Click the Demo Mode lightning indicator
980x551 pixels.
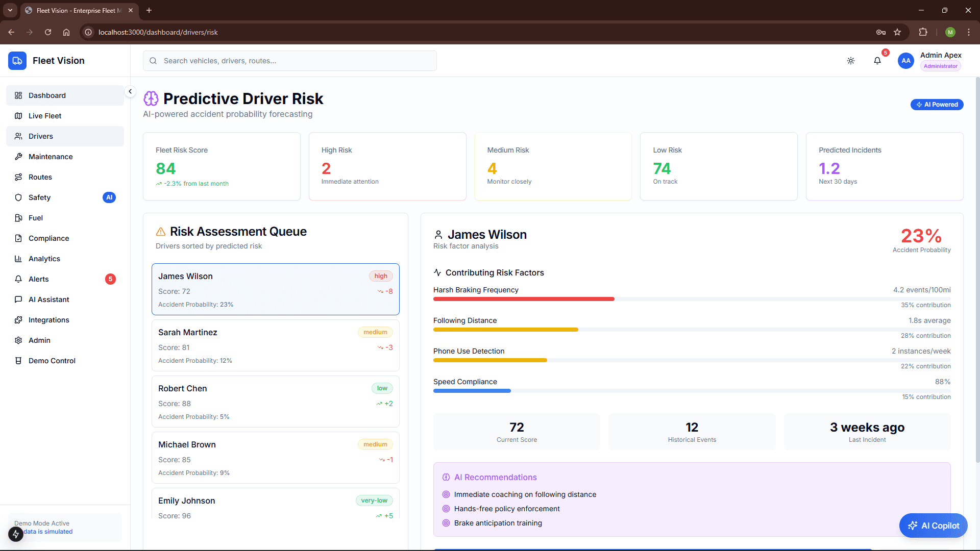tap(15, 534)
